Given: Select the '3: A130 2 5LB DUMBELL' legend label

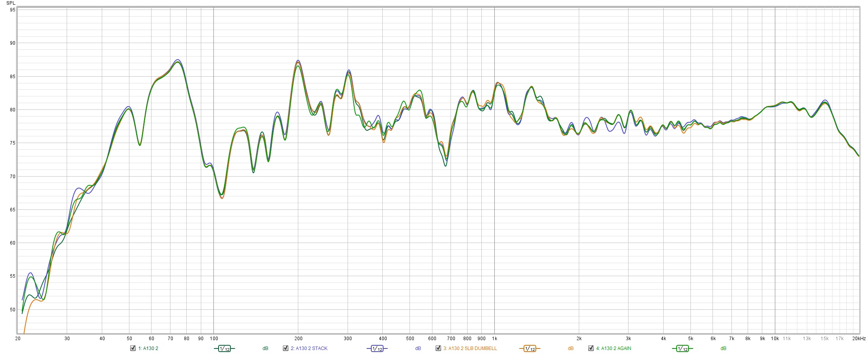Looking at the screenshot, I should click(x=470, y=348).
